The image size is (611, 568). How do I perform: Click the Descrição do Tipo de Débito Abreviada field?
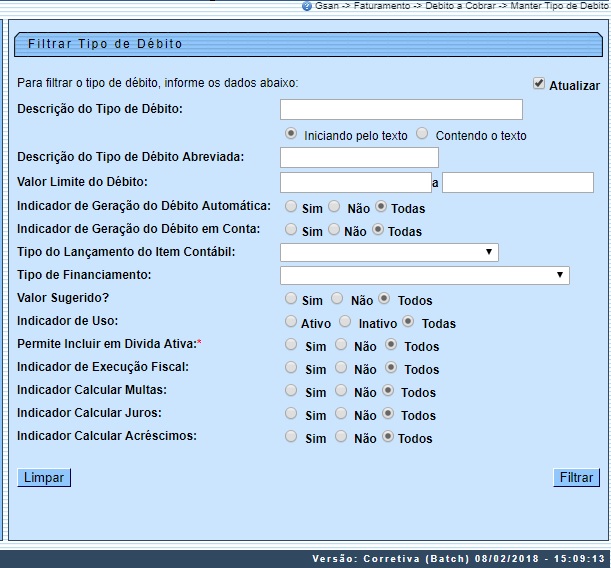point(359,157)
